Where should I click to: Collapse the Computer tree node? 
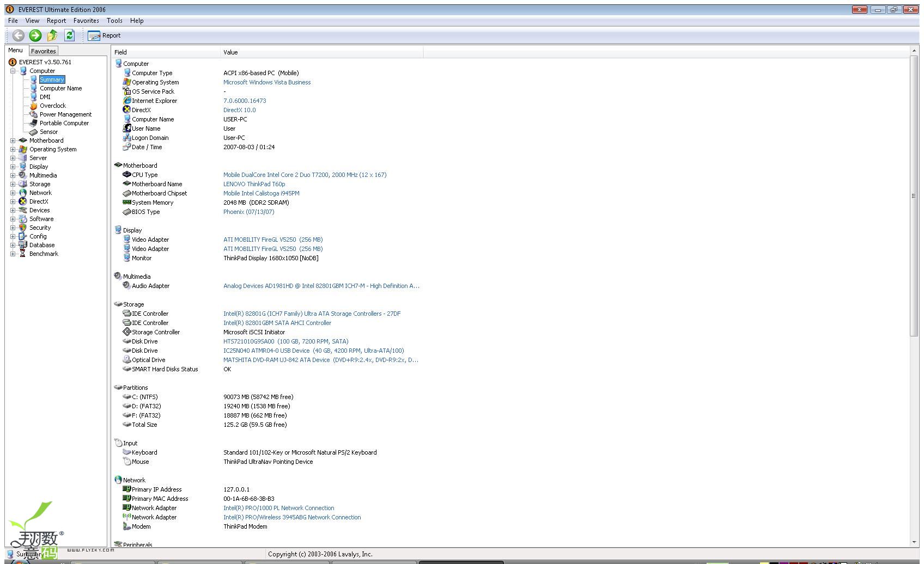[x=13, y=71]
